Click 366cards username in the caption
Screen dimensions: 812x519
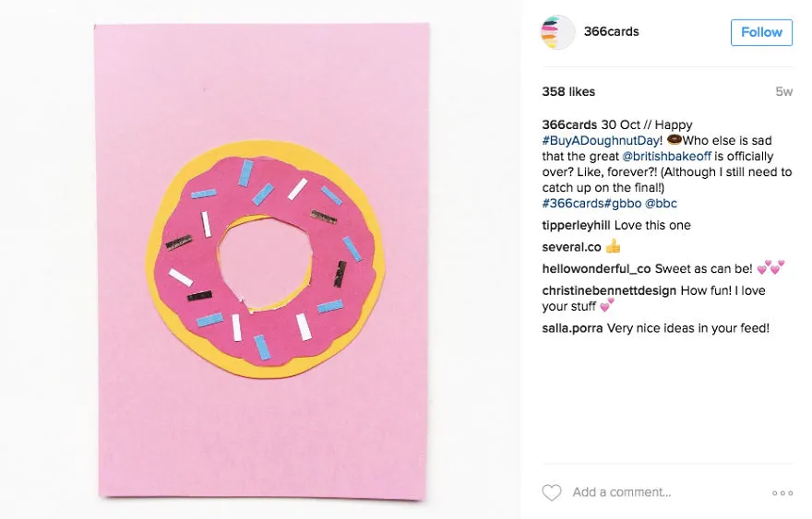pyautogui.click(x=569, y=124)
